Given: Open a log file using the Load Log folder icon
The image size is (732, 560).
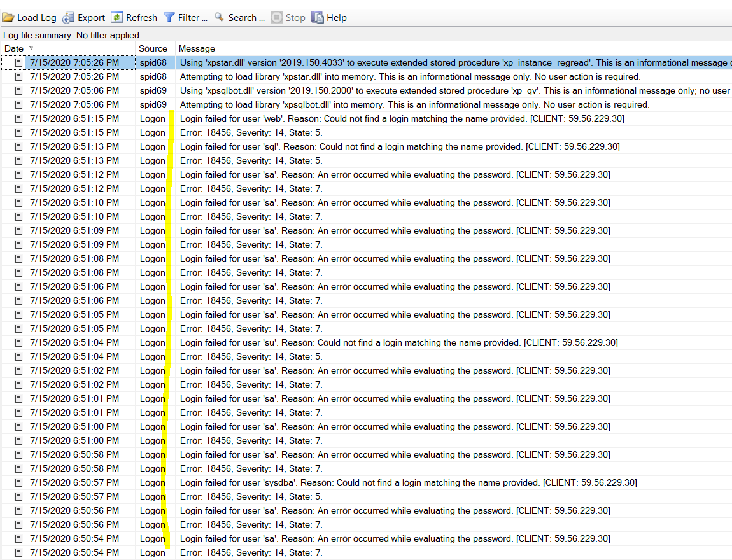Looking at the screenshot, I should pyautogui.click(x=10, y=17).
